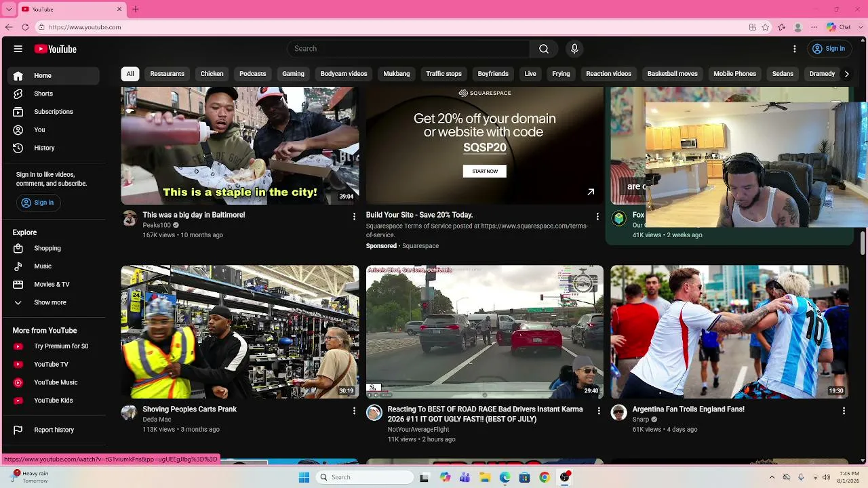Click the sidebar Sign in button
Image resolution: width=868 pixels, height=488 pixels.
(38, 203)
